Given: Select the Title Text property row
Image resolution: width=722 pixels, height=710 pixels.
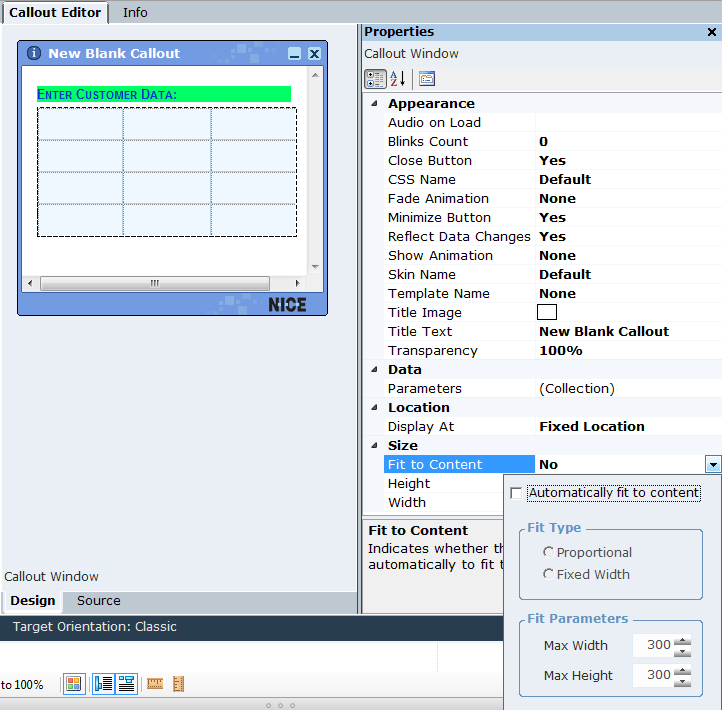Looking at the screenshot, I should tap(420, 331).
